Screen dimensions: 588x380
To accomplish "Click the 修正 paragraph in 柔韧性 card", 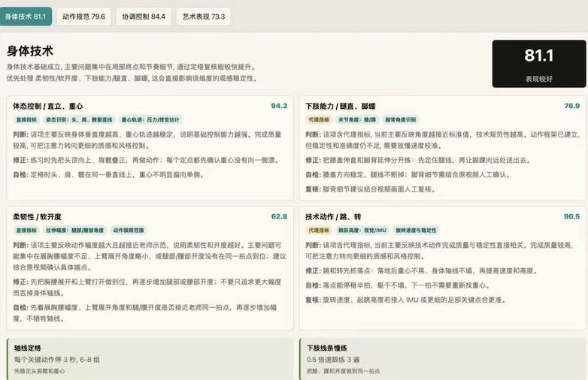I will tap(147, 287).
